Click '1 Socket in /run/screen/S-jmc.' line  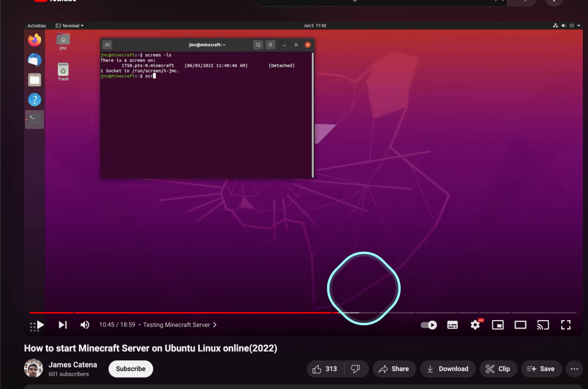pos(140,71)
